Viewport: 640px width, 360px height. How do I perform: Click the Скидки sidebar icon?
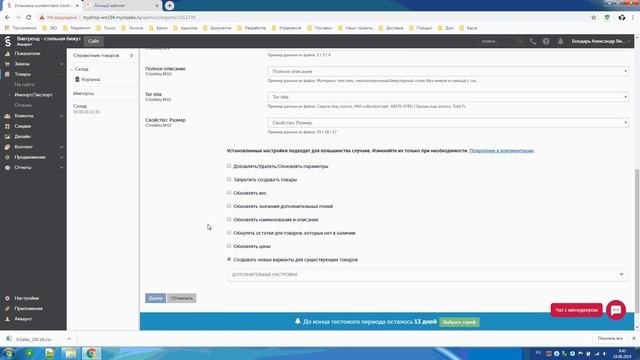[7, 127]
